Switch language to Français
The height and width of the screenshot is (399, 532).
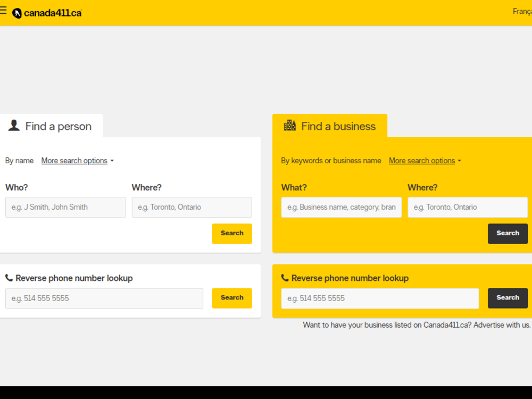click(x=522, y=12)
